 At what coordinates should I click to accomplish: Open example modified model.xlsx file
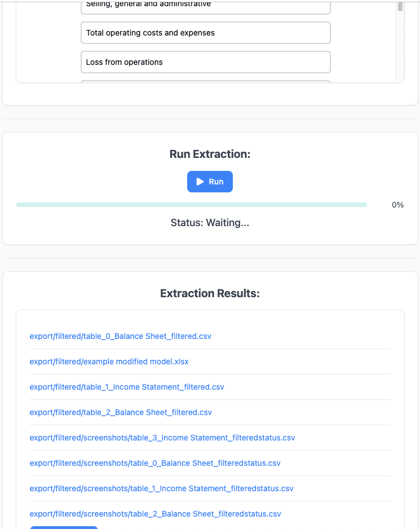[109, 362]
